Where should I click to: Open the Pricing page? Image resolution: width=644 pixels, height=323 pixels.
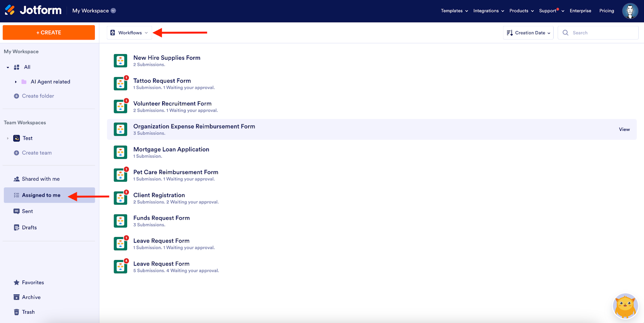606,11
